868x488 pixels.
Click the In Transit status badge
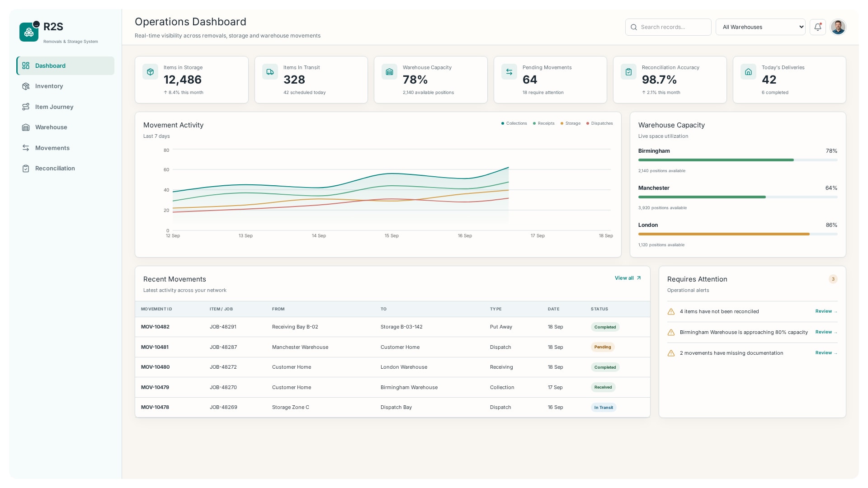click(604, 408)
